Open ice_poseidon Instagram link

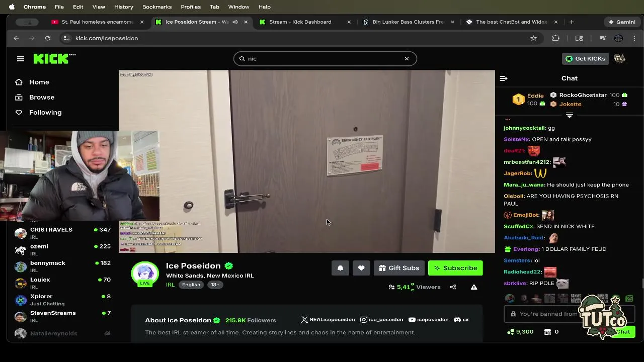(382, 320)
